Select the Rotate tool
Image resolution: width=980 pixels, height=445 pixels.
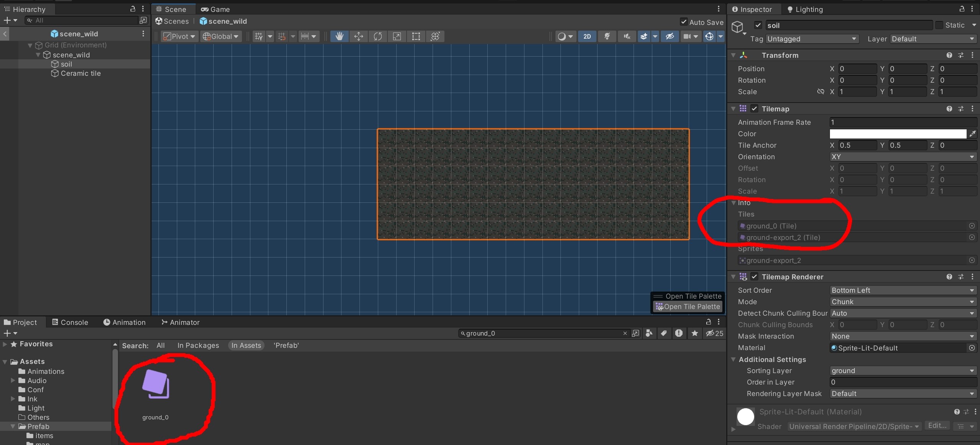[377, 36]
